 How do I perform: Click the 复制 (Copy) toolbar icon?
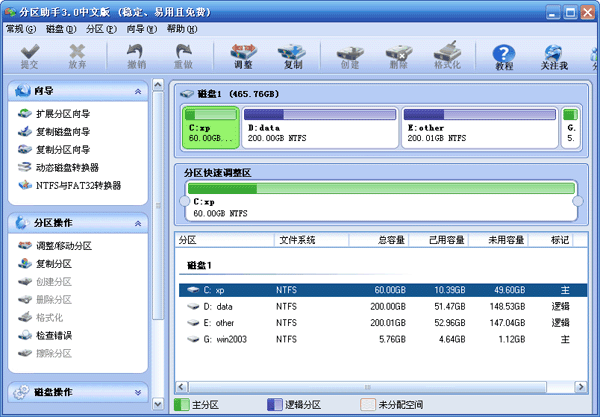(292, 56)
